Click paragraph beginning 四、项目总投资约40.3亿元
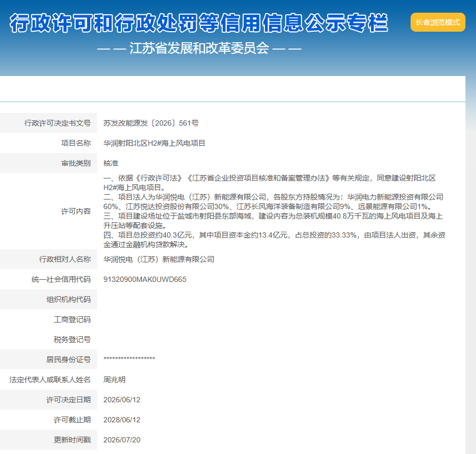 [x=274, y=240]
